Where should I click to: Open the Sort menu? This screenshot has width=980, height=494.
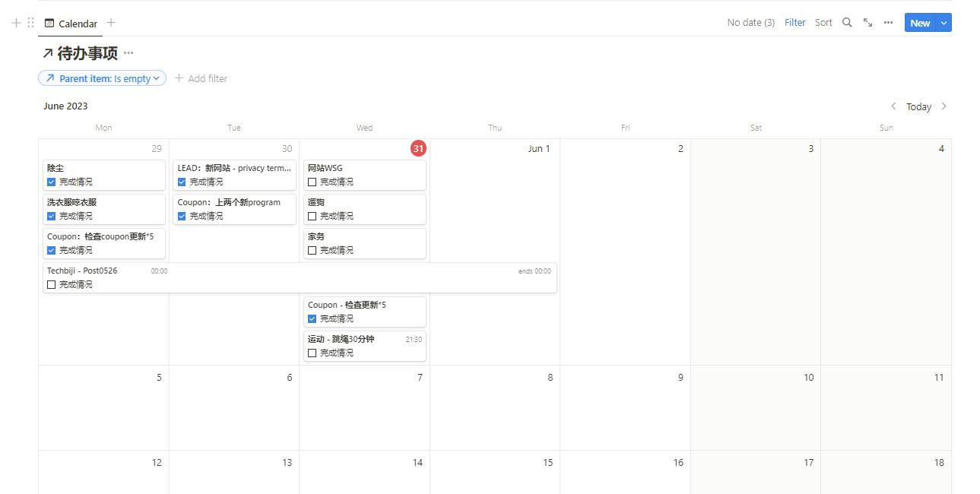pyautogui.click(x=823, y=23)
